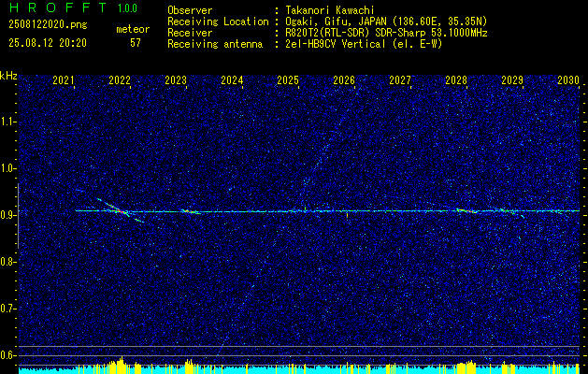Click the bright meteor echo streak near 2022
Image resolution: width=588 pixels, height=374 pixels.
120,210
